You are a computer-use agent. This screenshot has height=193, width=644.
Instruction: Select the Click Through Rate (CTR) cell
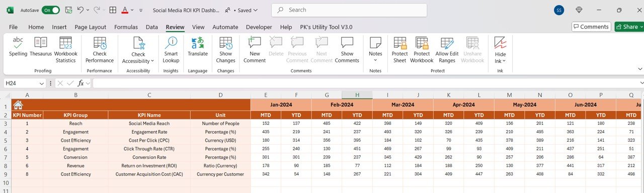click(149, 149)
